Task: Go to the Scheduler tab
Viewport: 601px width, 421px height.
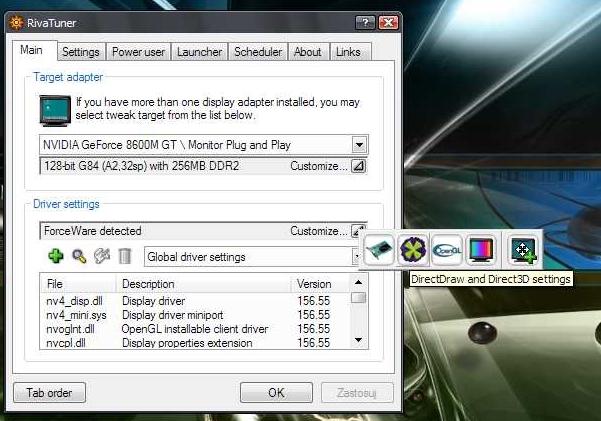Action: point(258,52)
